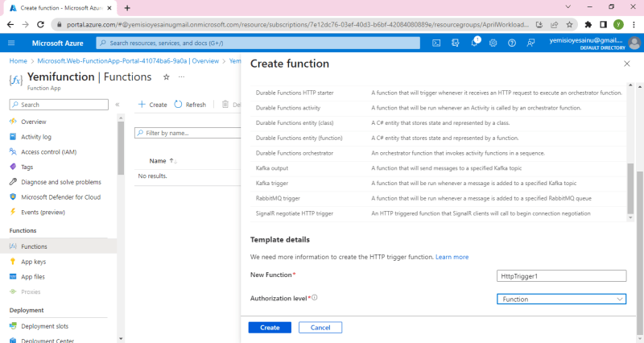
Task: Open the Authorization level dropdown
Action: pos(561,299)
